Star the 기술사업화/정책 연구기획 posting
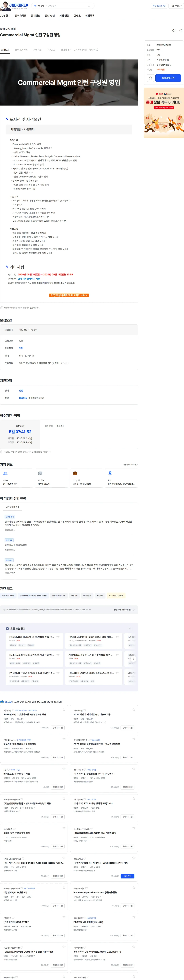Viewport: 184px width, 980px height. [117, 655]
